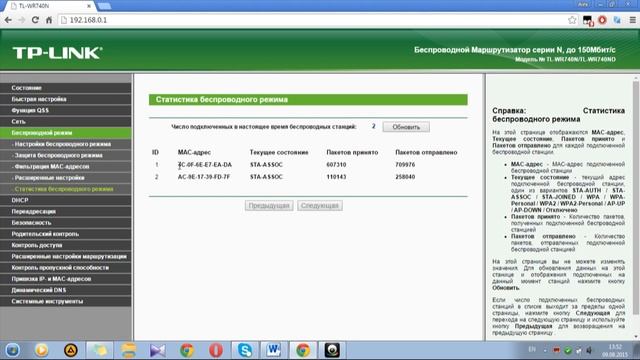The height and width of the screenshot is (360, 640).
Task: Open Расширенные настройки submenu
Action: (x=66, y=178)
